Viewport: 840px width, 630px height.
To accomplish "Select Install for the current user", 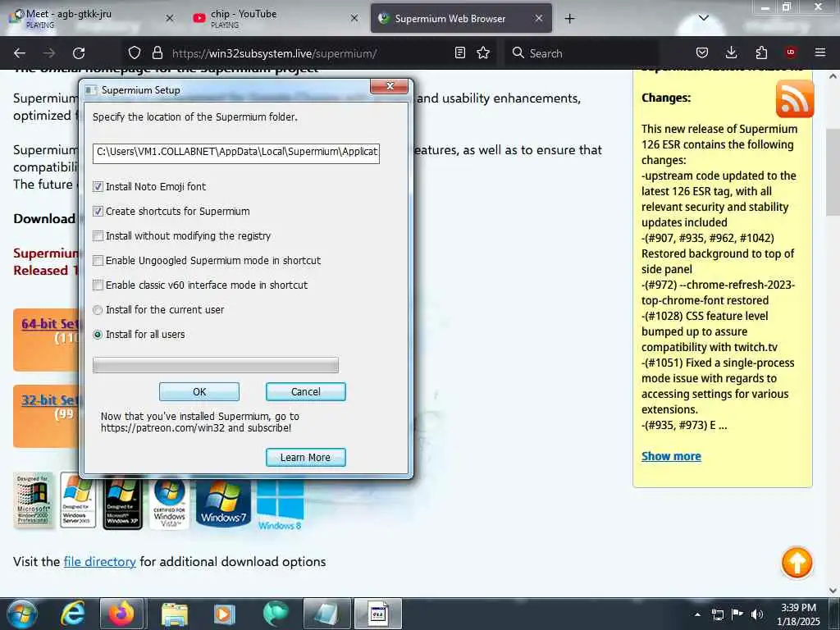I will 98,309.
